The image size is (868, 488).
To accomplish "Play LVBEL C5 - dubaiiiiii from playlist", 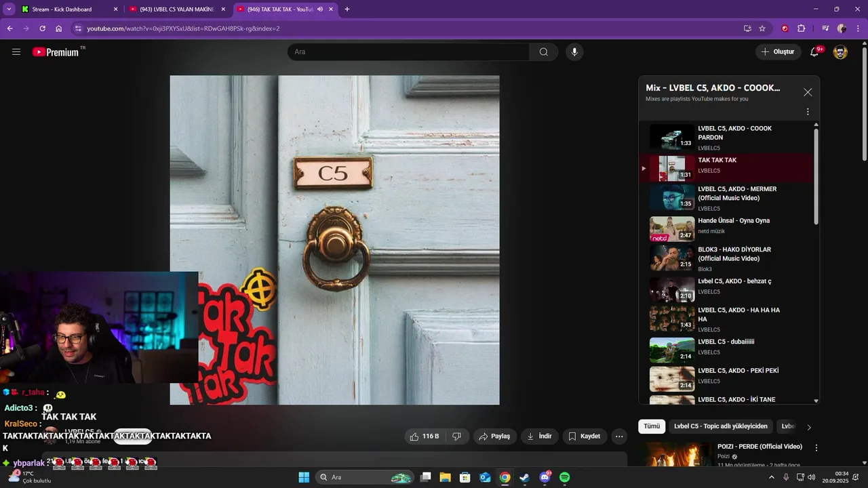I will (x=728, y=349).
